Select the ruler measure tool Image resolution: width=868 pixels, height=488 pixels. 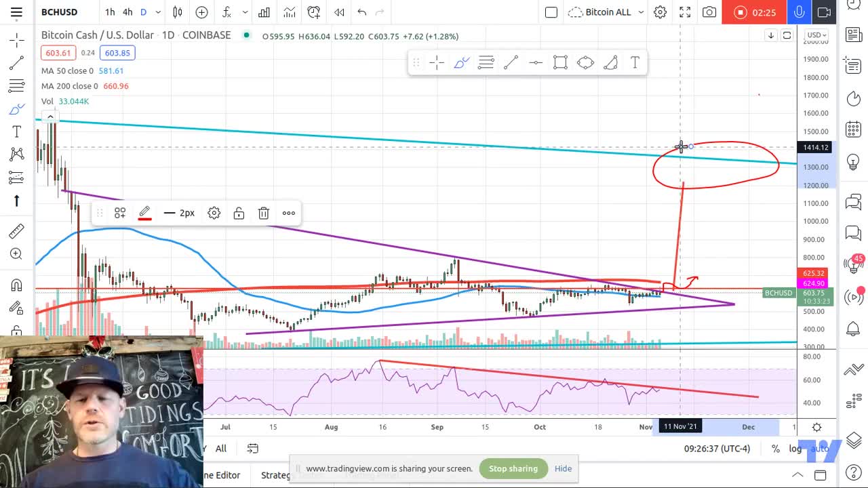[17, 232]
